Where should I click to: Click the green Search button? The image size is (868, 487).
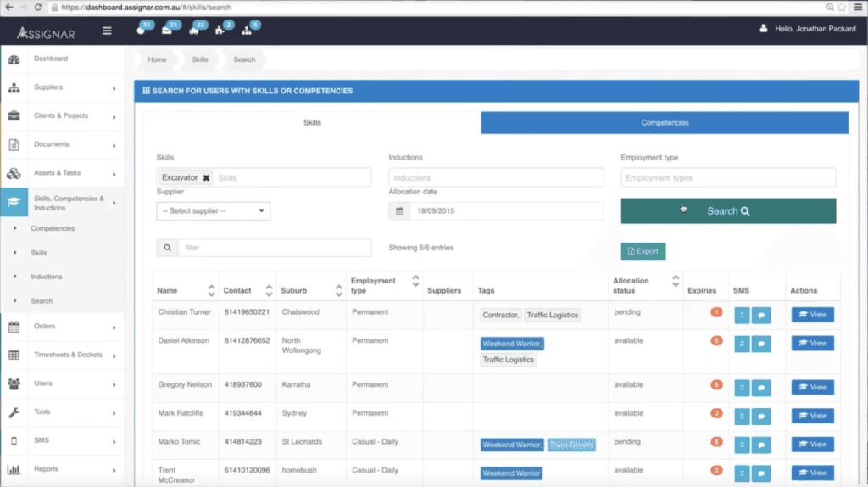(x=728, y=211)
